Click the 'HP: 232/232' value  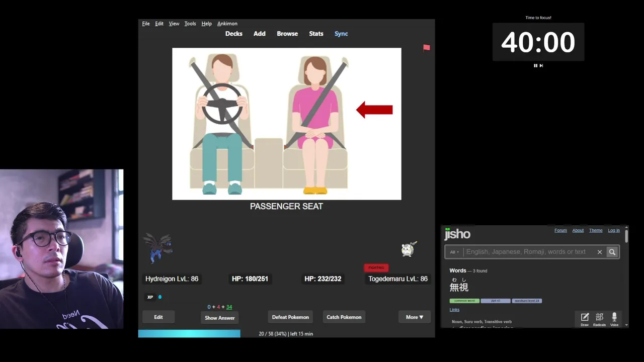(323, 279)
